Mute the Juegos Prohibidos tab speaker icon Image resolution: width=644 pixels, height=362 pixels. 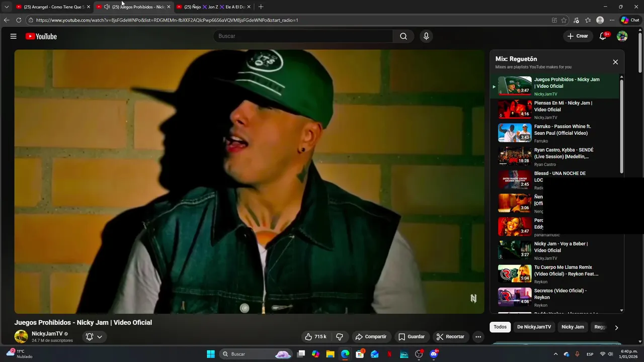click(x=107, y=7)
